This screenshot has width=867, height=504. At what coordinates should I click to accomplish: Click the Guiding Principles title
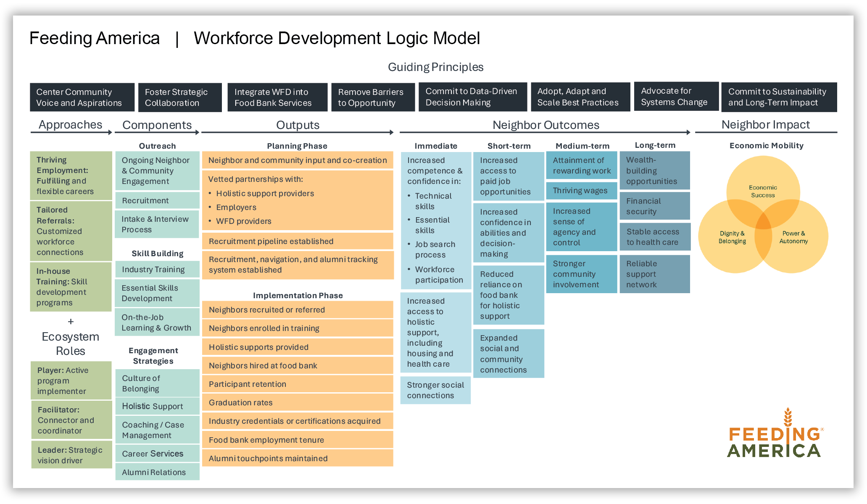(x=435, y=67)
